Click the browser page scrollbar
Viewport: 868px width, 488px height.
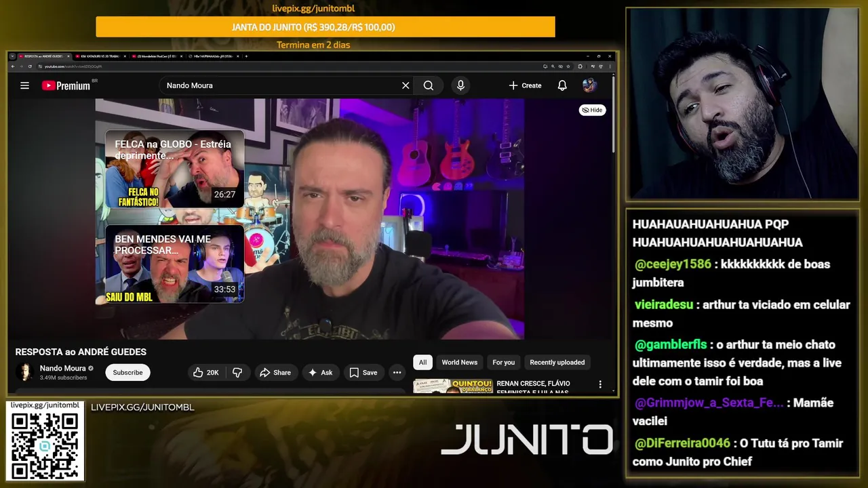click(x=614, y=114)
